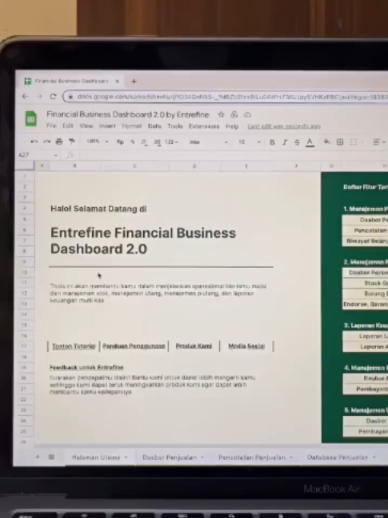Open the Edit menu

point(68,126)
